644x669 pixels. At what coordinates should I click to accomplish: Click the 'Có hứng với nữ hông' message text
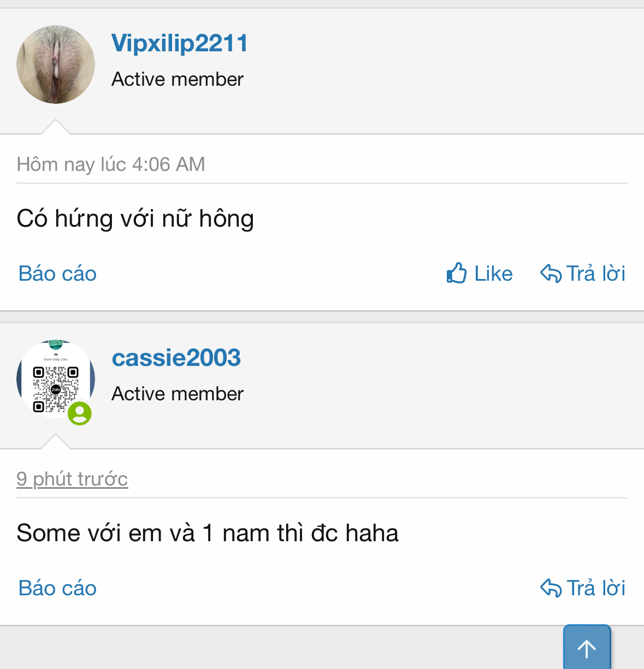click(x=135, y=218)
